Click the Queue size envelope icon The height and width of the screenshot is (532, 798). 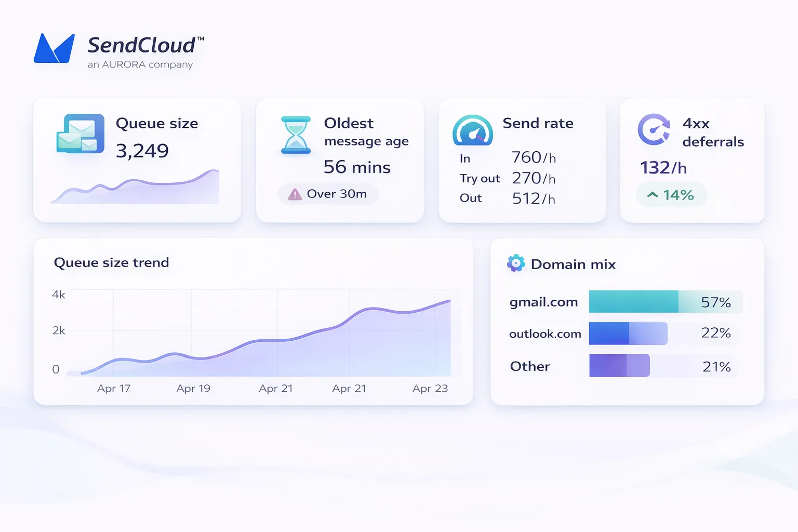79,134
